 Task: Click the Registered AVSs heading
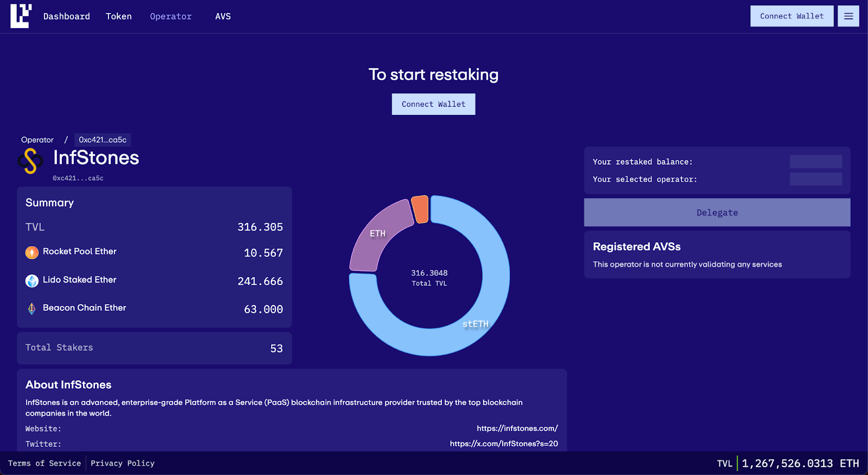(637, 247)
